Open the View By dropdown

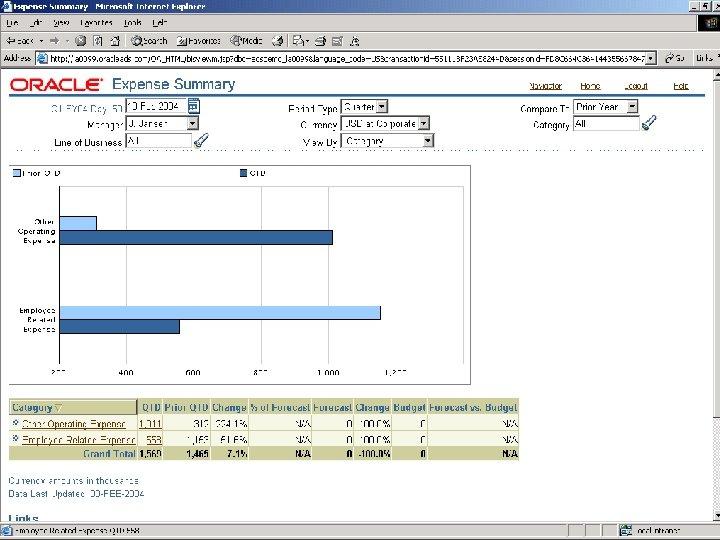[428, 141]
